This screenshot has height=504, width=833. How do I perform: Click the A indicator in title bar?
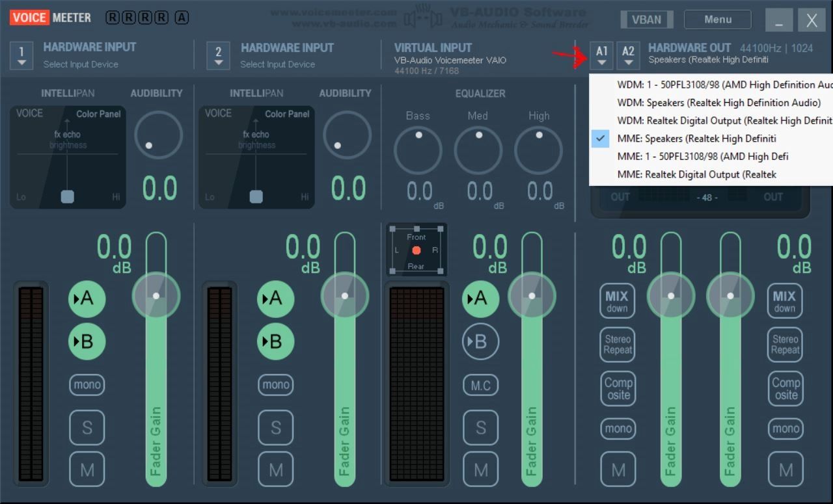click(x=182, y=18)
